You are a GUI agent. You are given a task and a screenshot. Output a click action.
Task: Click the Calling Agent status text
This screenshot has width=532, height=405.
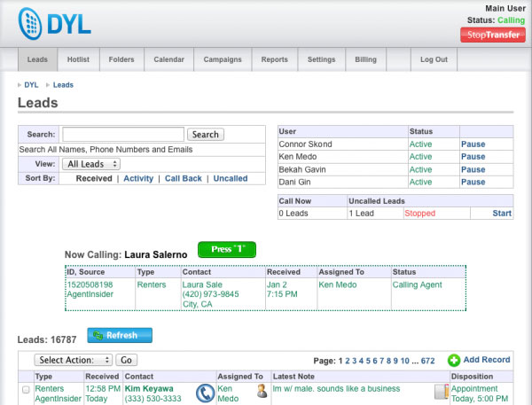[x=418, y=285]
